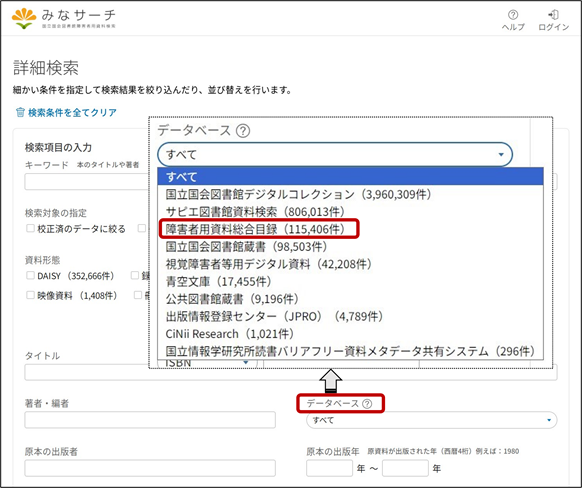Tick the DAISY (352,666件) checkbox

coord(30,275)
